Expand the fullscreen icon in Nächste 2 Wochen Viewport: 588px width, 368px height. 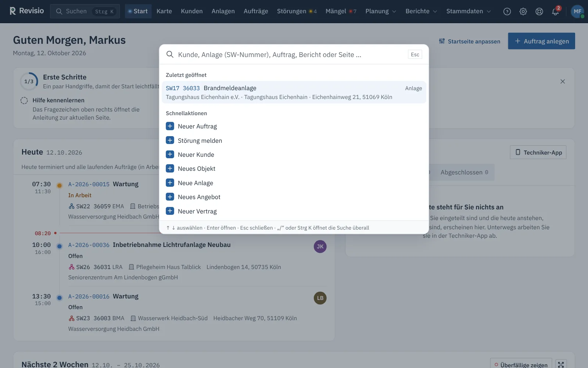tap(561, 365)
